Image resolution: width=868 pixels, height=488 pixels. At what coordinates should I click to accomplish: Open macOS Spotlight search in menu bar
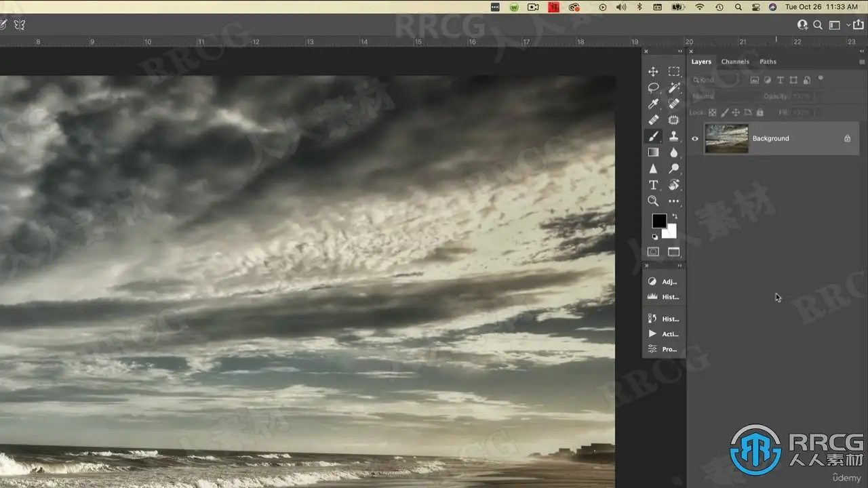coord(738,7)
